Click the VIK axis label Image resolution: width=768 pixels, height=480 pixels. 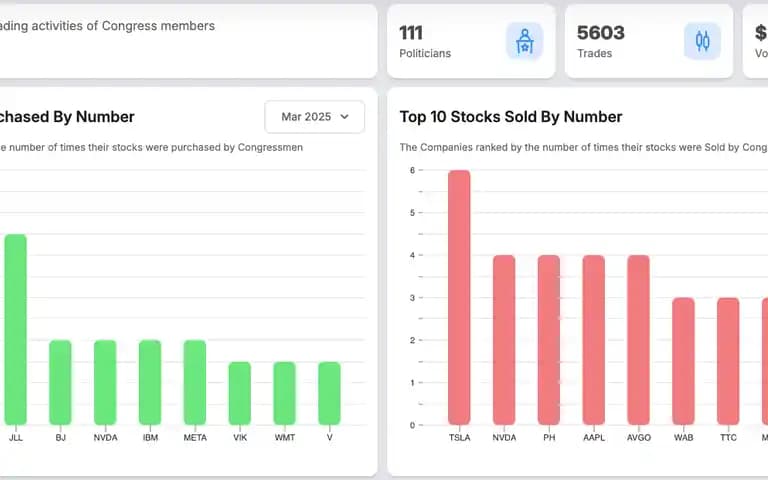[x=240, y=437]
